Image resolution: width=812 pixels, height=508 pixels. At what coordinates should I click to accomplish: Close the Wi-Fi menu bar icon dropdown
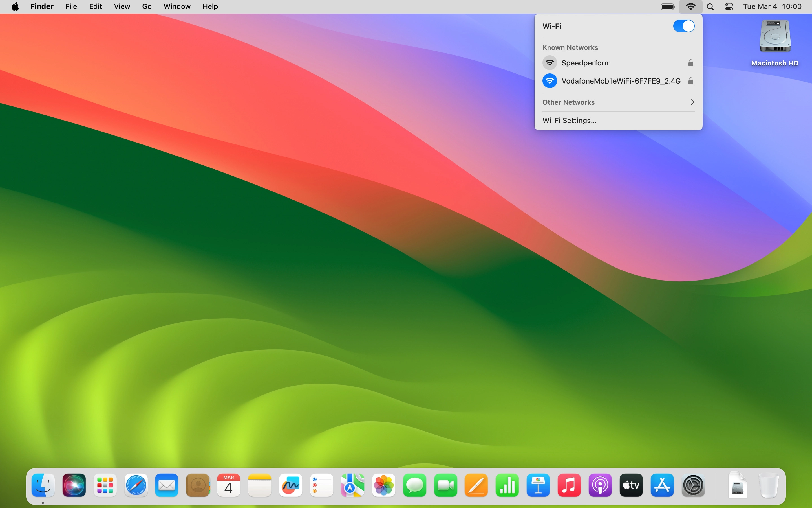[x=690, y=7]
